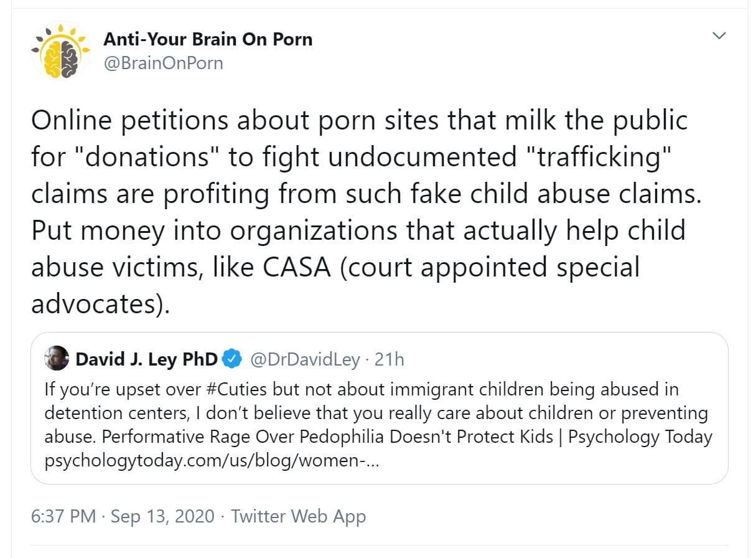Screen dimensions: 756x558
Task: Open the Anti-Your Brain On Porn display name
Action: point(208,39)
